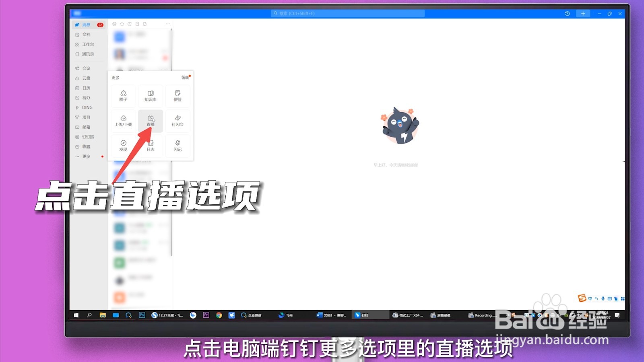Select 闪记 flash notes in More popup
The height and width of the screenshot is (362, 644).
point(178,146)
